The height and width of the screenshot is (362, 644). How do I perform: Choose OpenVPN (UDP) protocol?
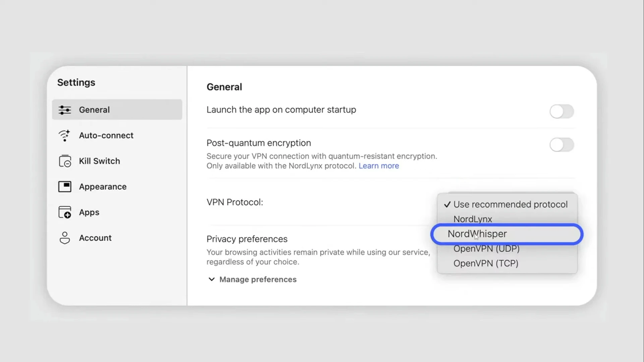507,249
